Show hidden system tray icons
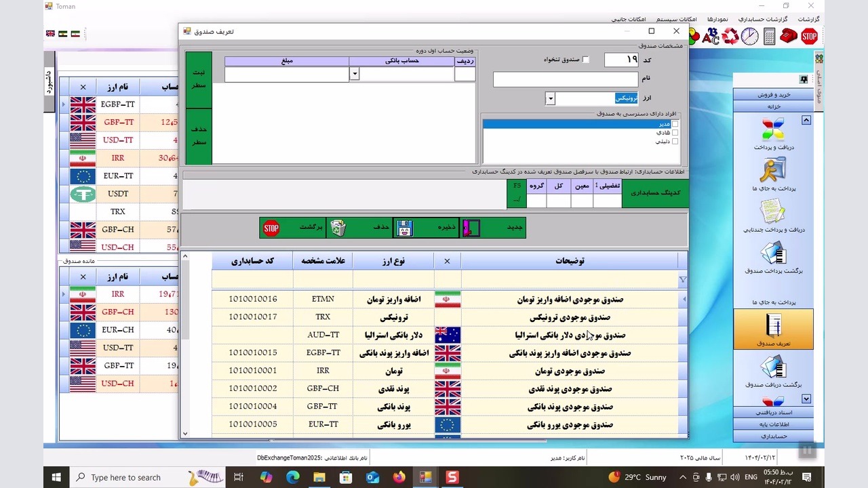 [684, 477]
